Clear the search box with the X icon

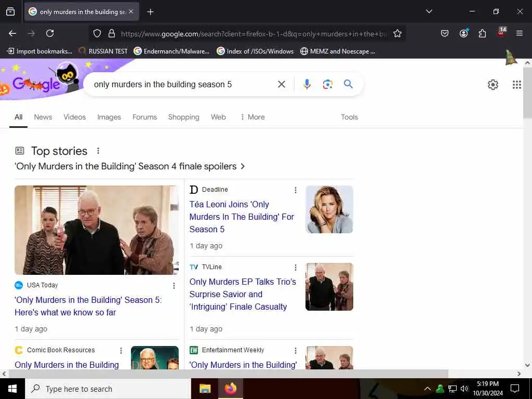281,84
